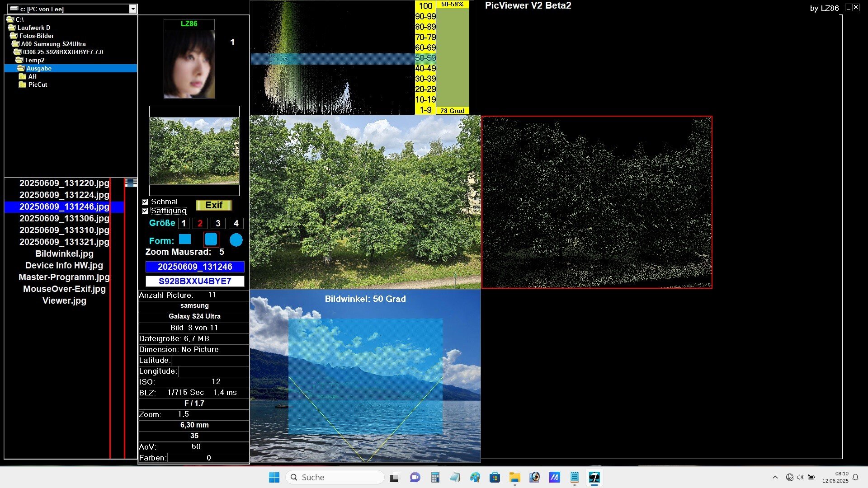
Task: Click the S928BXXU4BYE7 firmware label
Action: click(x=195, y=281)
